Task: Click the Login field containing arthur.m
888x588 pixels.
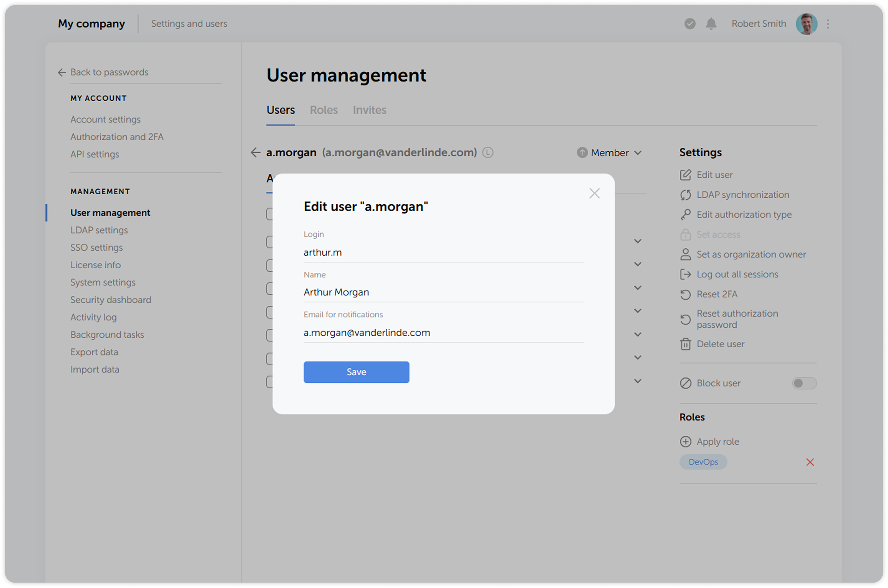Action: coord(443,252)
